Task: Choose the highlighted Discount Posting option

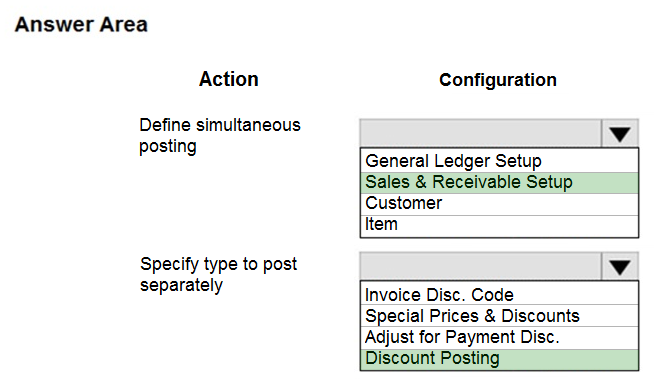Action: click(x=499, y=359)
